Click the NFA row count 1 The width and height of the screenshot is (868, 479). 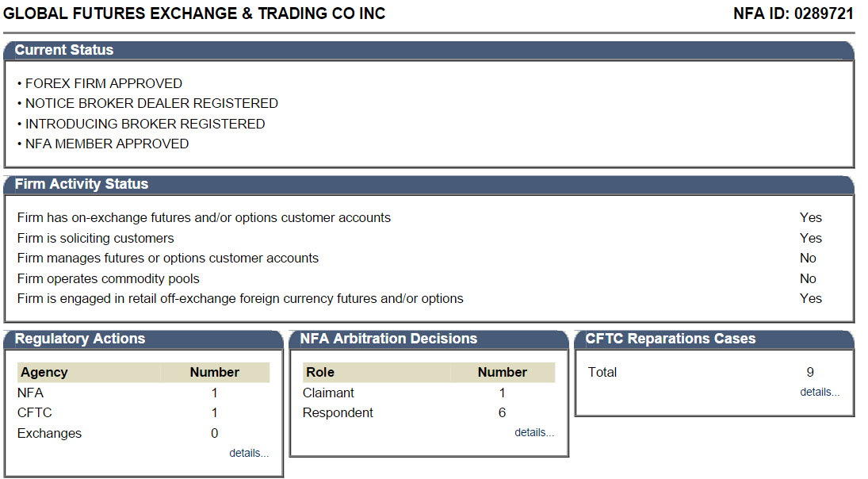point(214,393)
